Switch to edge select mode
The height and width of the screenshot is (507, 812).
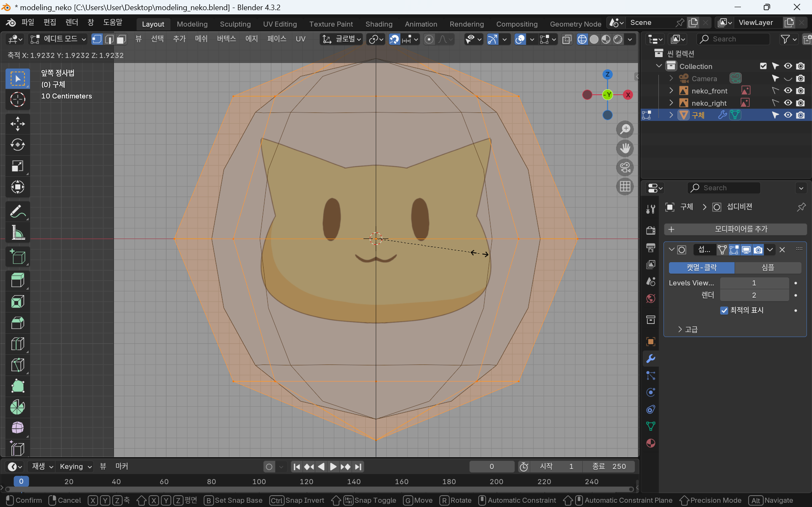click(109, 39)
